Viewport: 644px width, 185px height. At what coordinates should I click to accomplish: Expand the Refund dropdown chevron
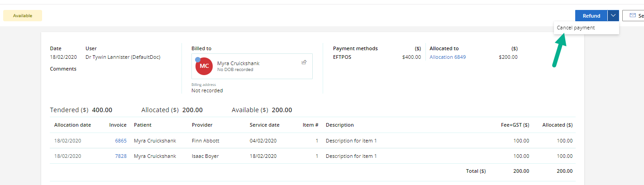(x=613, y=15)
